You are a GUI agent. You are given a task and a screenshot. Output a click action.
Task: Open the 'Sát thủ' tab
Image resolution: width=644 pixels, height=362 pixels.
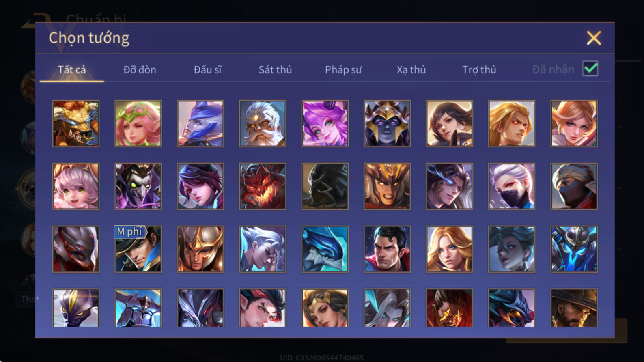click(x=275, y=70)
